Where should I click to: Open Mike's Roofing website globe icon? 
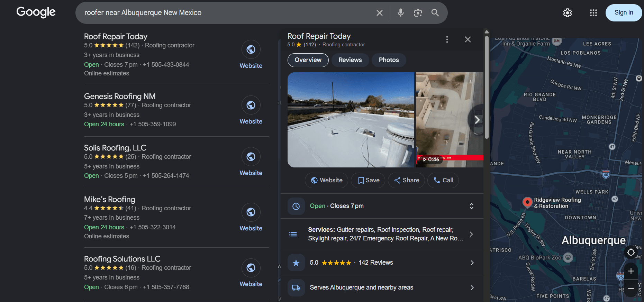pyautogui.click(x=251, y=212)
